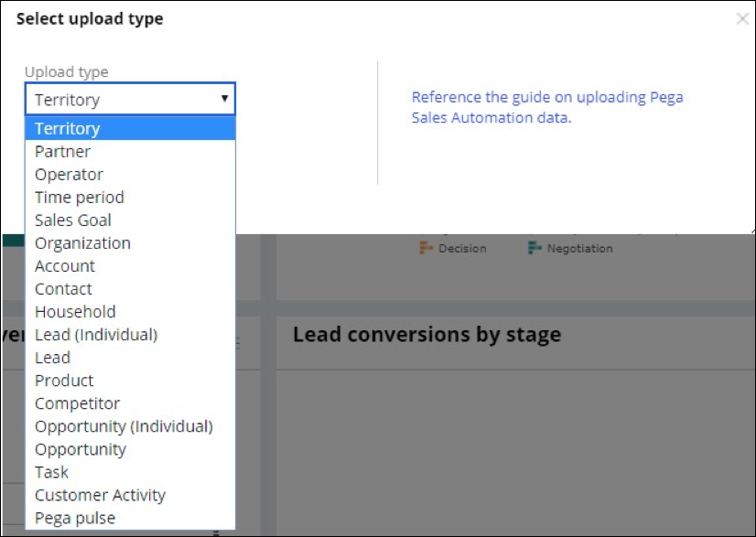The width and height of the screenshot is (756, 537).
Task: Open the Upload type dropdown arrow
Action: tap(224, 99)
